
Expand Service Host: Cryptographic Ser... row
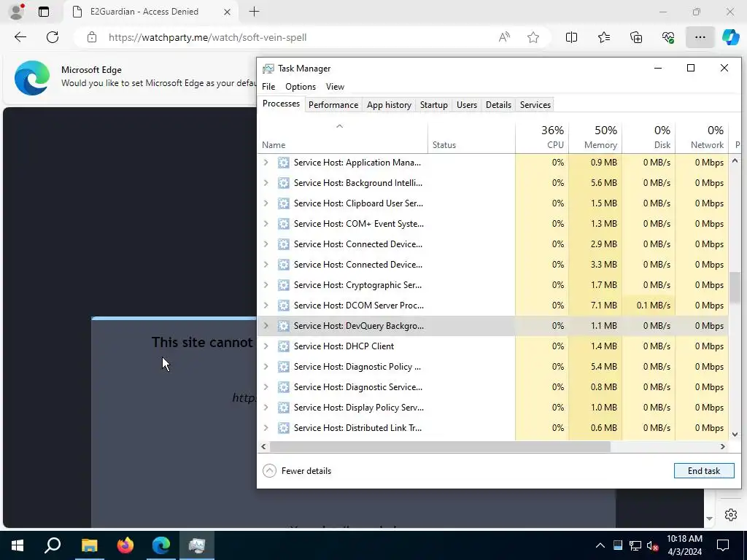tap(266, 285)
